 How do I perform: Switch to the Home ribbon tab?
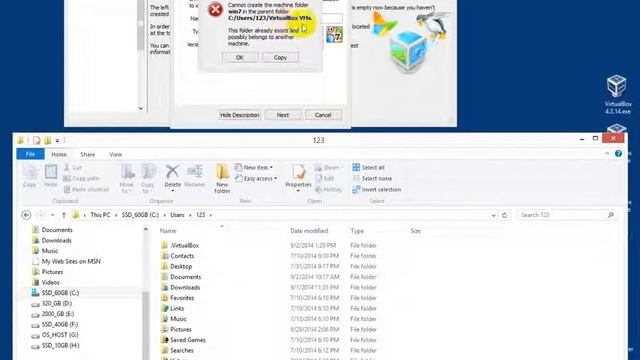point(59,154)
